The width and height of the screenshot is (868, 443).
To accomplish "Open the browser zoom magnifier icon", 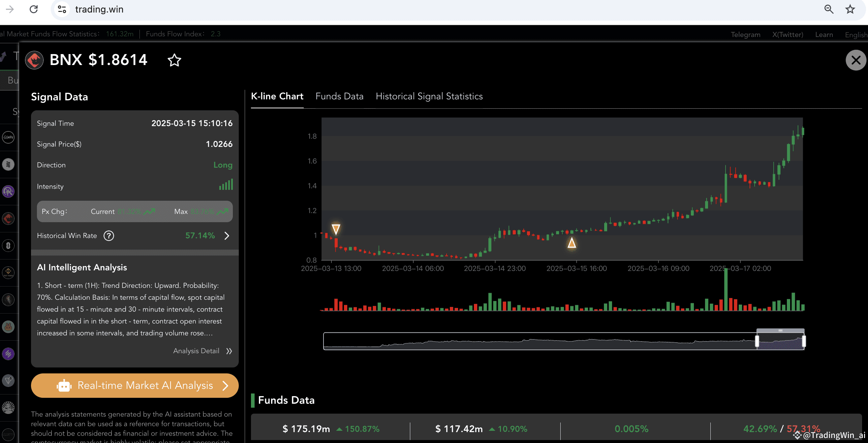I will tap(828, 9).
